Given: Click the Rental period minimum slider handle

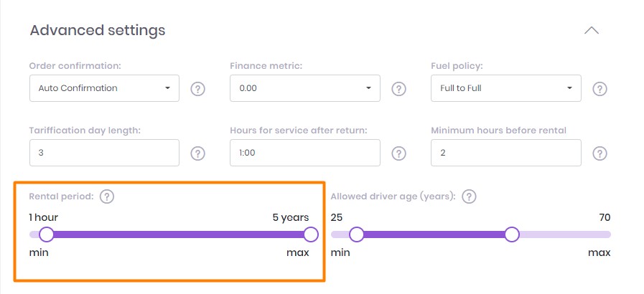Looking at the screenshot, I should pyautogui.click(x=47, y=234).
